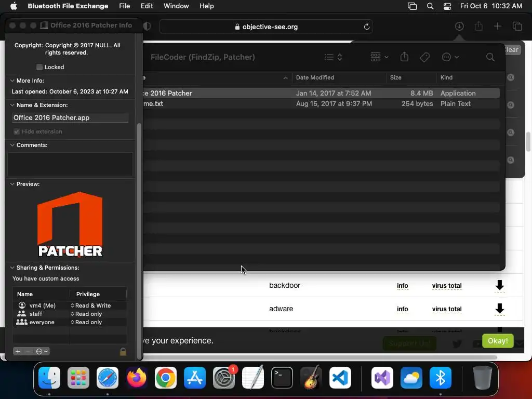This screenshot has height=399, width=532.
Task: Select the Plain Text file row
Action: (321, 103)
